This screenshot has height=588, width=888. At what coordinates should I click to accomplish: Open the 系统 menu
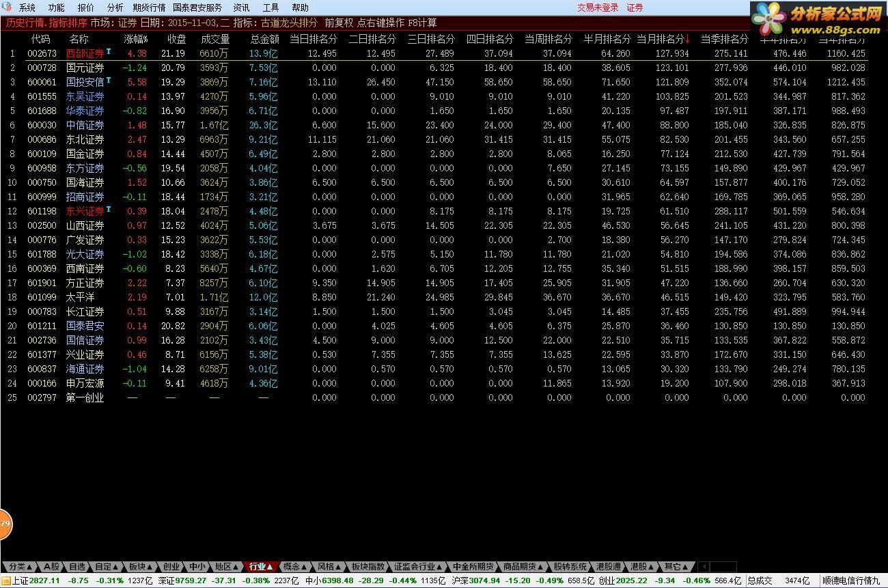pos(27,8)
